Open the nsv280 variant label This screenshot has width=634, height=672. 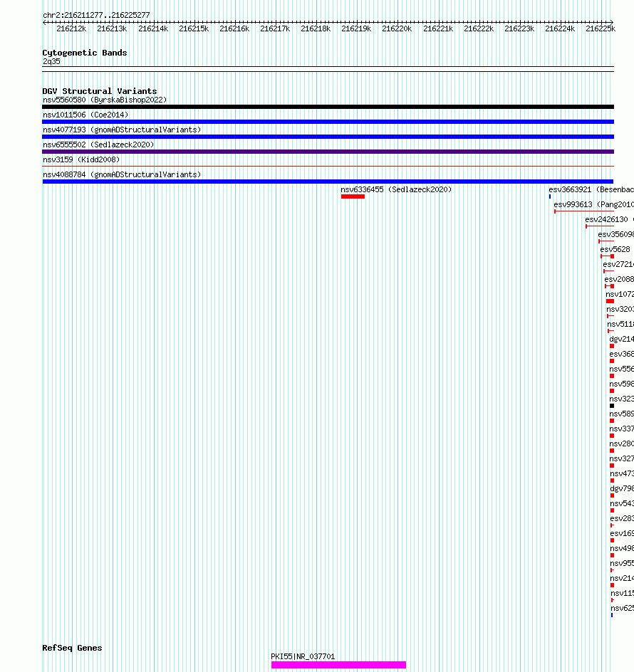point(622,444)
